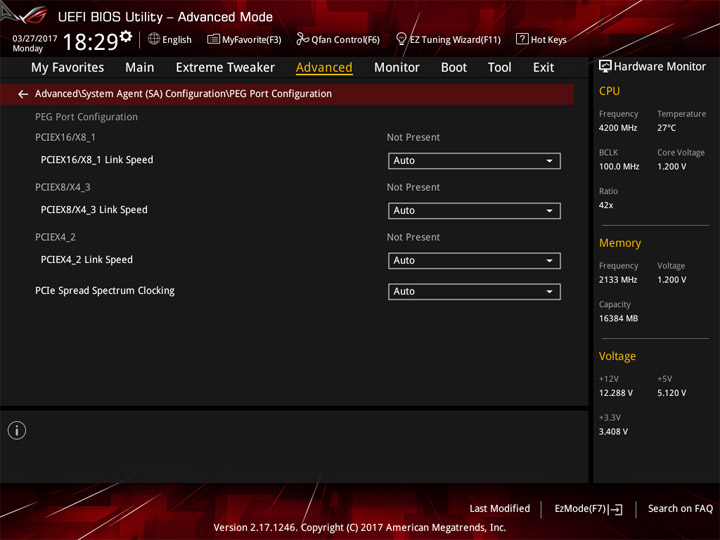Click the Qfan Control fan icon
This screenshot has height=540, width=720.
point(302,39)
